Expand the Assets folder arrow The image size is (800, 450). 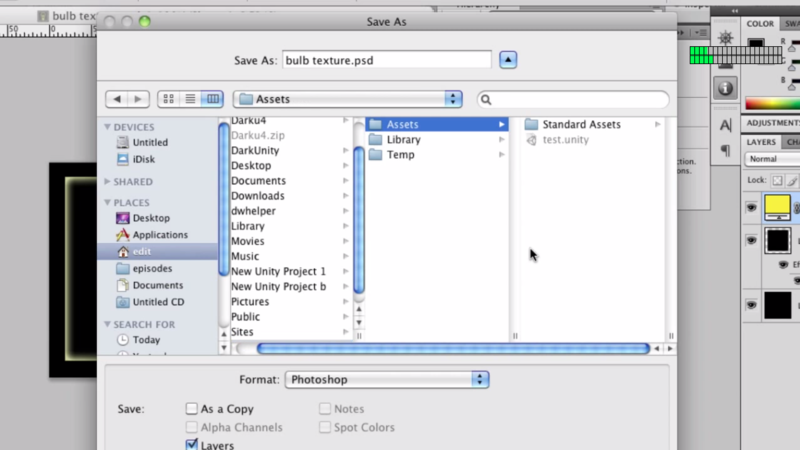coord(502,124)
